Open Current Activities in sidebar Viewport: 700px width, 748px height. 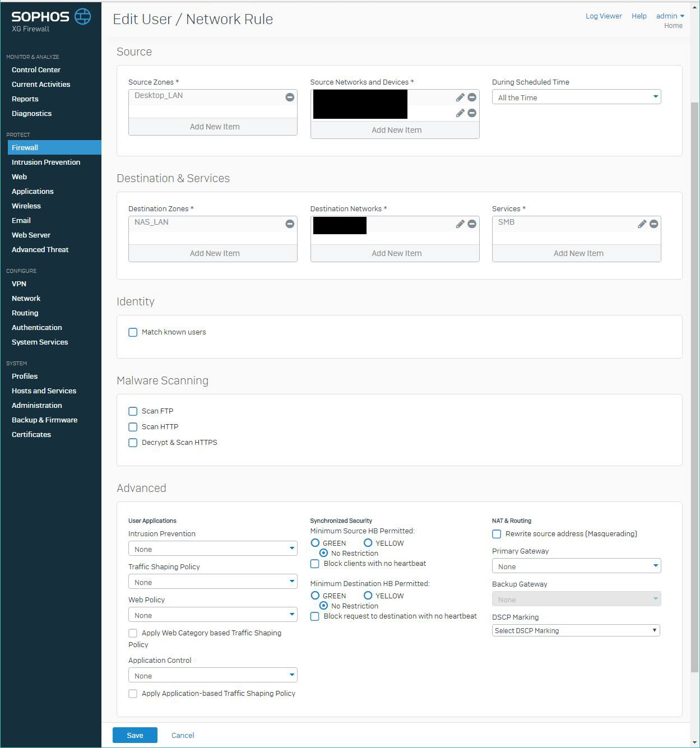pos(41,85)
